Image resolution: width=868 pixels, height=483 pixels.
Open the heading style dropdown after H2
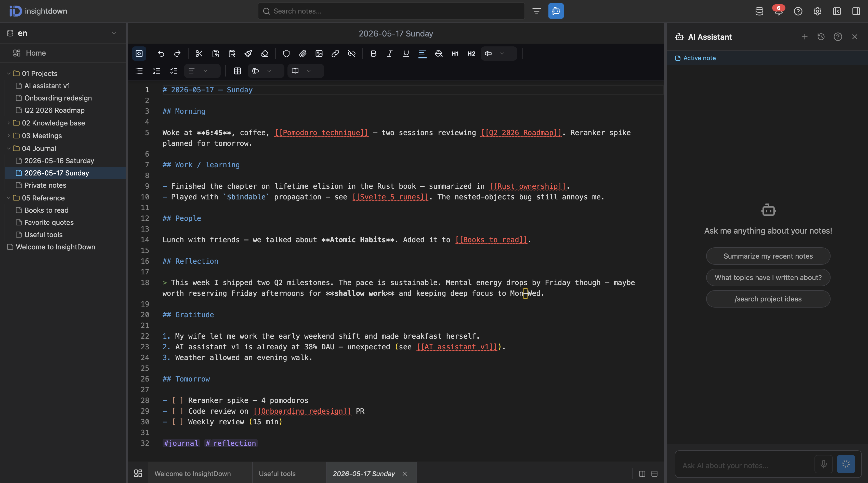tap(499, 54)
